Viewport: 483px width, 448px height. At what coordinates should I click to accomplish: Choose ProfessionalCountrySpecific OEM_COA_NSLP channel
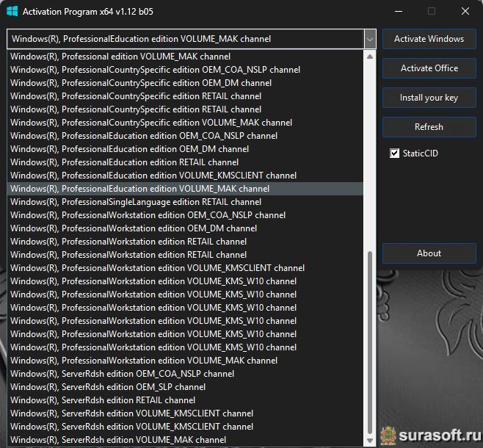[185, 70]
